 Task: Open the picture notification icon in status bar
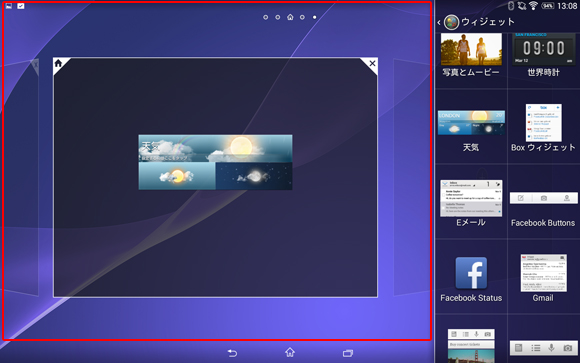(9, 6)
